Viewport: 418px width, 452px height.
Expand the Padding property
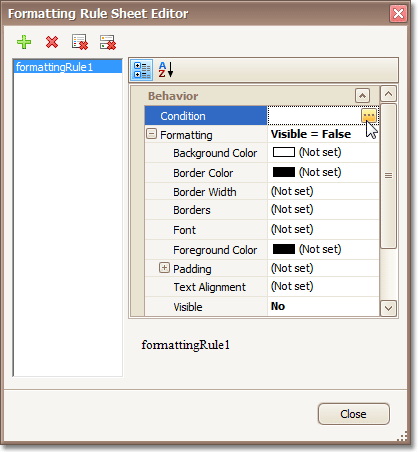[164, 268]
